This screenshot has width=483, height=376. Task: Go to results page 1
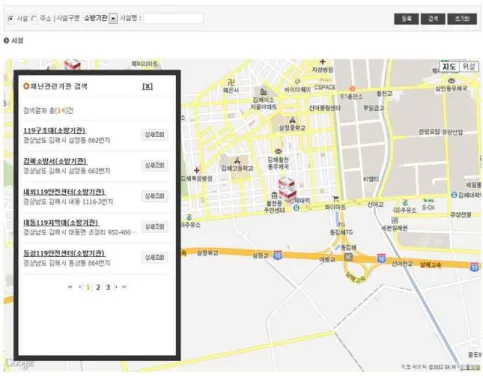pyautogui.click(x=88, y=287)
